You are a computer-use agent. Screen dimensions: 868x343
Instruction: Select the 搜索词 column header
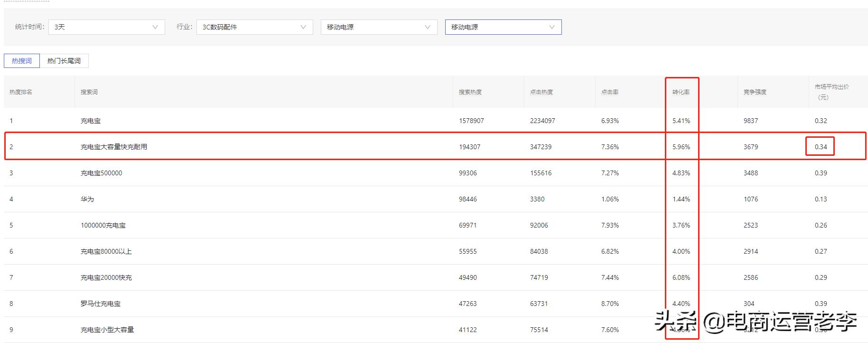point(89,92)
